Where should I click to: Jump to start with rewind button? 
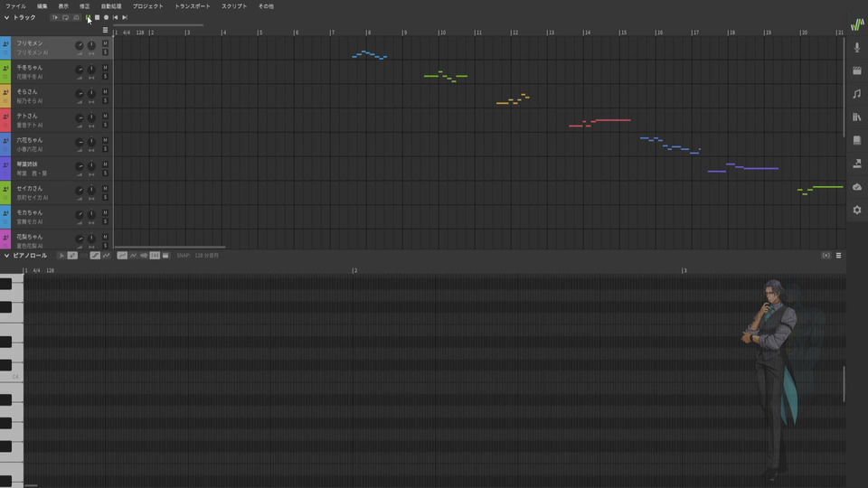coord(115,18)
